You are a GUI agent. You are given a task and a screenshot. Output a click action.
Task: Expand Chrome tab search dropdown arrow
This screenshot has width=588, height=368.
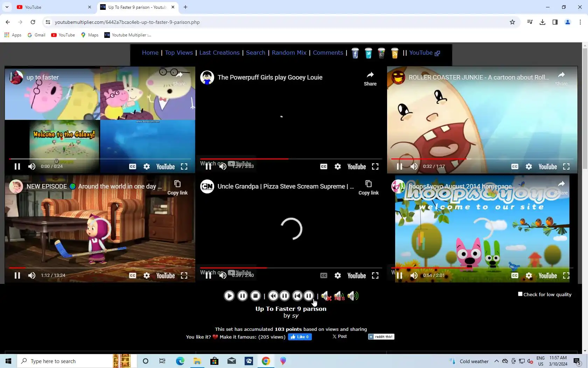(x=7, y=7)
